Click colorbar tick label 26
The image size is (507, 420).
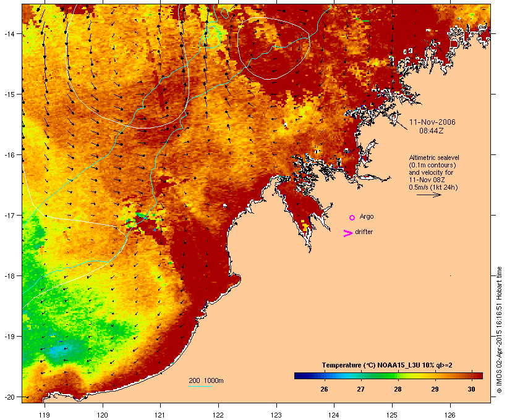[x=324, y=389]
